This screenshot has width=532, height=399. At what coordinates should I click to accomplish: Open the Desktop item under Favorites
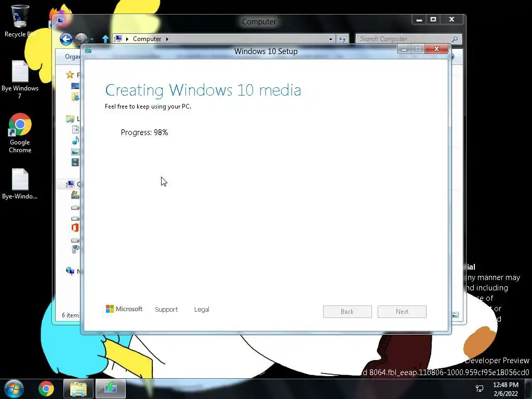[75, 86]
